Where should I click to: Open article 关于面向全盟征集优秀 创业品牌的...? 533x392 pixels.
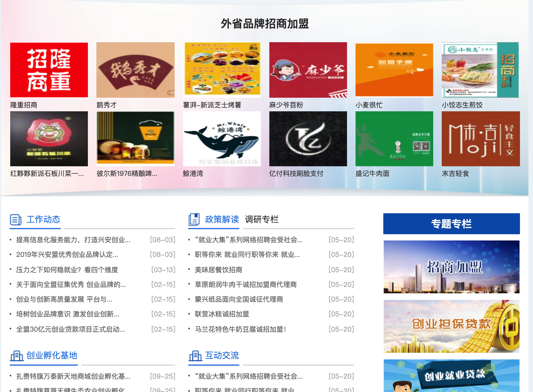pos(71,285)
